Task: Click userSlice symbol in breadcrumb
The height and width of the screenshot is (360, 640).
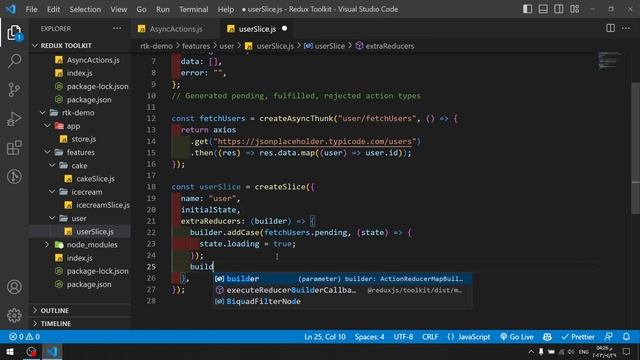Action: (x=325, y=46)
